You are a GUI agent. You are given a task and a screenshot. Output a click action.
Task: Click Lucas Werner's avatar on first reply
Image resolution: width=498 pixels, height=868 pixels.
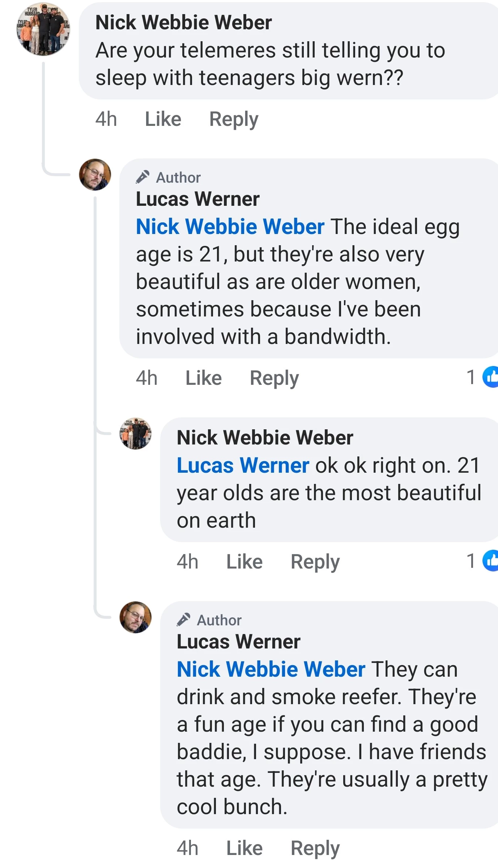pos(95,175)
